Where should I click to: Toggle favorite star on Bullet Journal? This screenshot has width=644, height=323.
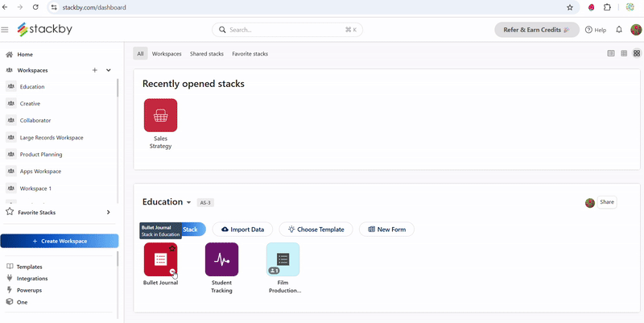pos(172,248)
